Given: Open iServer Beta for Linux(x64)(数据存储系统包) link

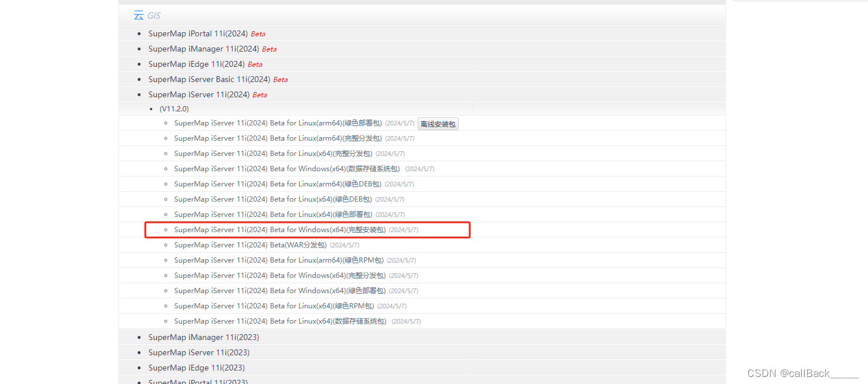Looking at the screenshot, I should click(281, 321).
